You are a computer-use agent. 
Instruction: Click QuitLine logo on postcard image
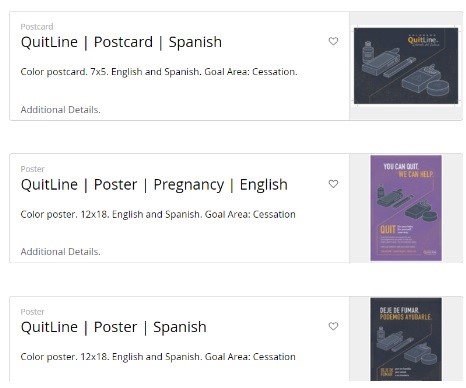pos(423,40)
